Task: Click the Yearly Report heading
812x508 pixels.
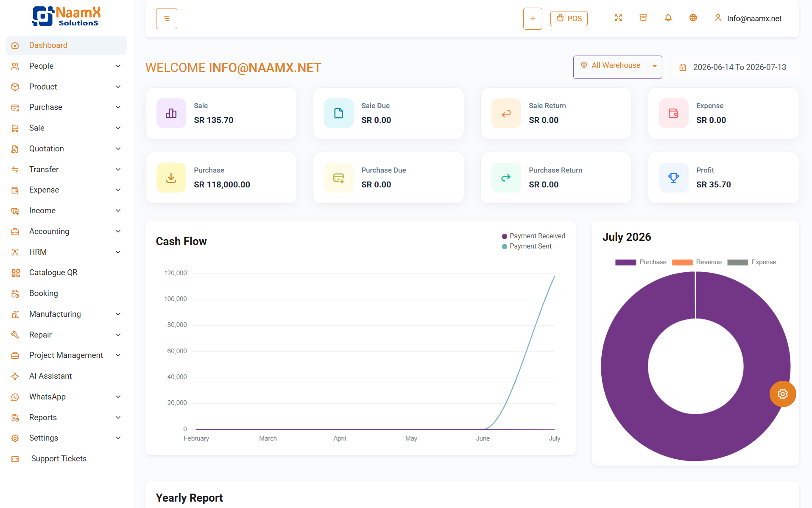Action: pos(189,498)
